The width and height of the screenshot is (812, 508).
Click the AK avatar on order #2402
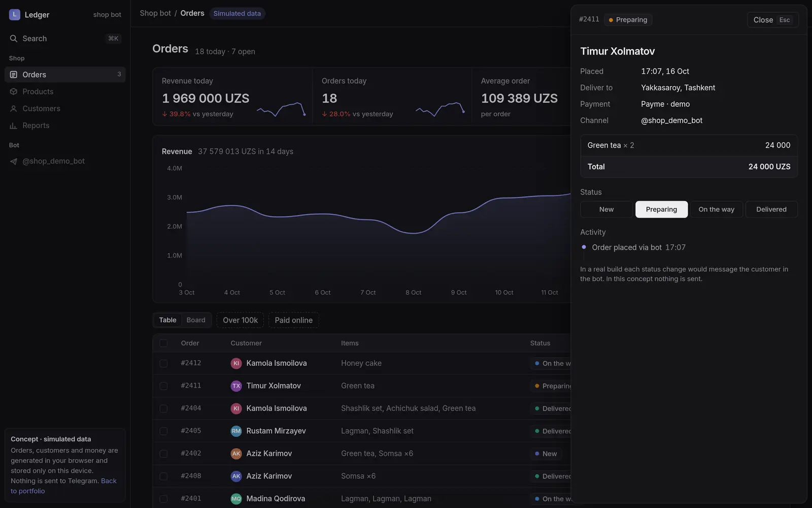click(236, 454)
